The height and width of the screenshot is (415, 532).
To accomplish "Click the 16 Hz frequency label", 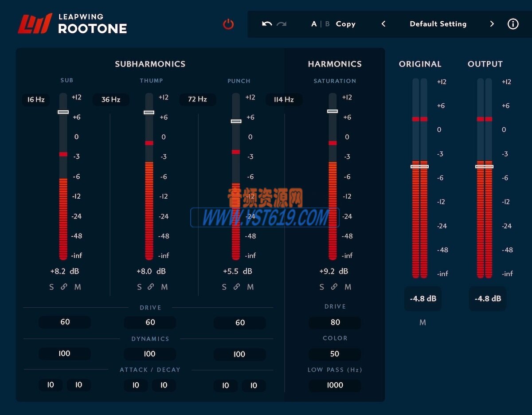I will [35, 99].
